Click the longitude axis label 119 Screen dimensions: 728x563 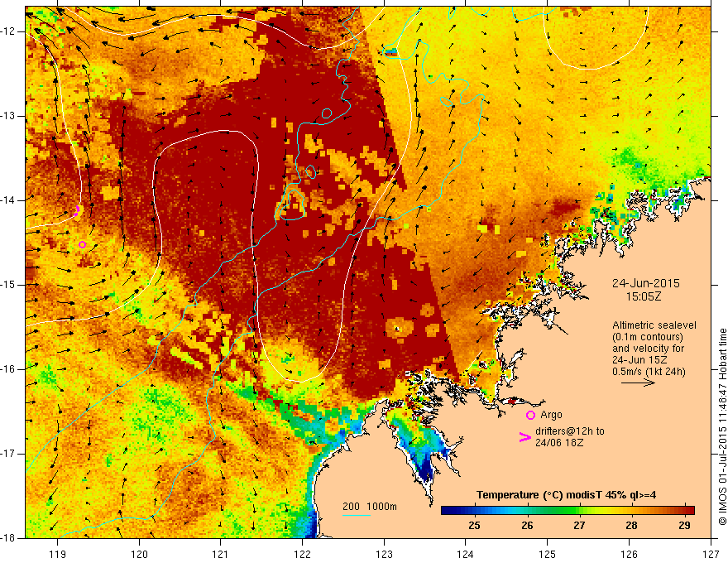[58, 554]
